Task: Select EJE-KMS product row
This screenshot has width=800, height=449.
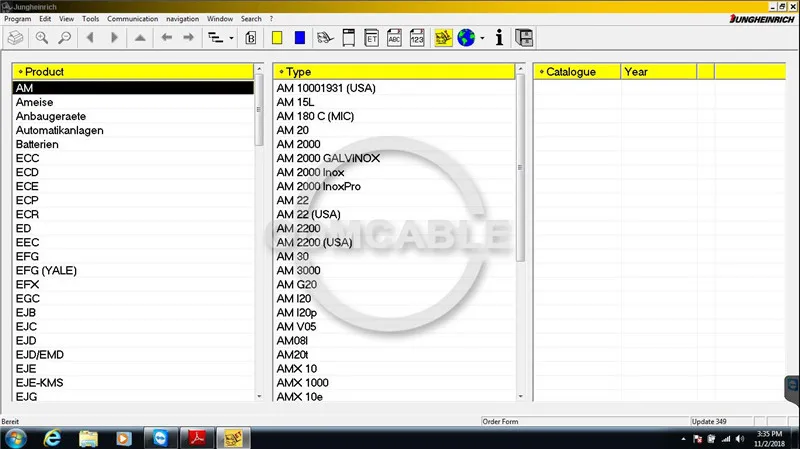Action: coord(133,383)
